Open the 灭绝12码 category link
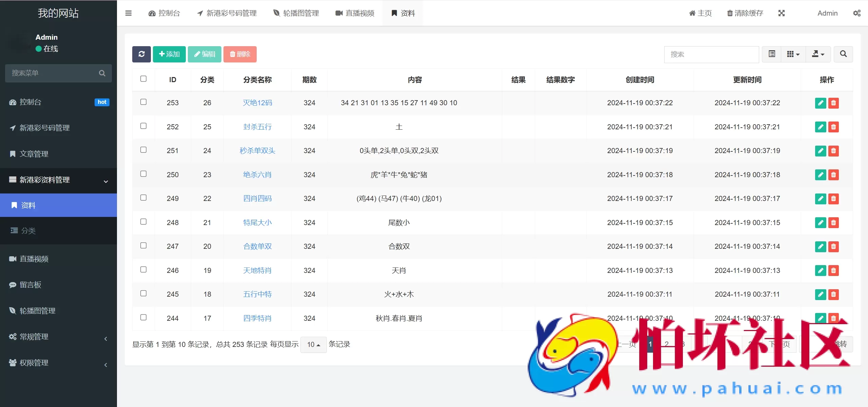Image resolution: width=868 pixels, height=407 pixels. pyautogui.click(x=257, y=103)
